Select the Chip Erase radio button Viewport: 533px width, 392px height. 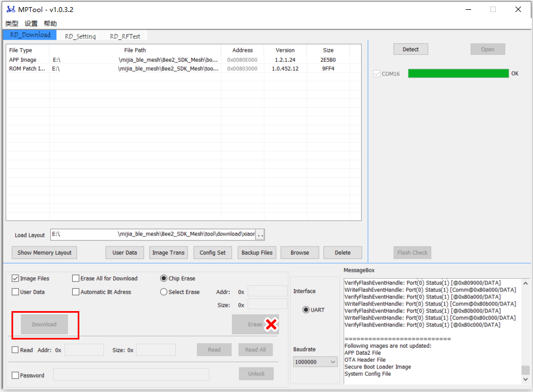[164, 278]
